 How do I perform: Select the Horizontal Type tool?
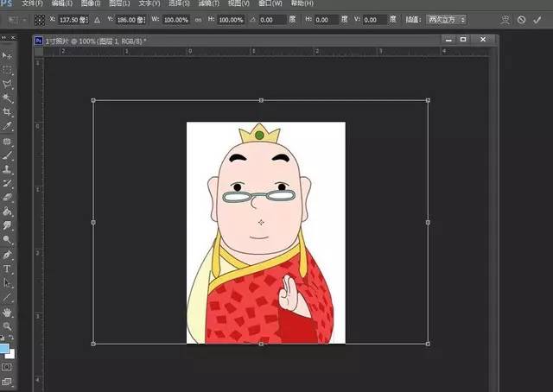click(7, 269)
